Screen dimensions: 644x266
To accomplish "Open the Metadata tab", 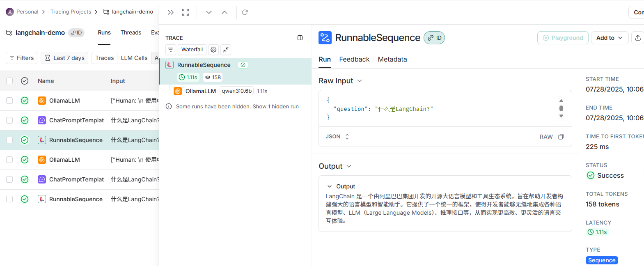I will pyautogui.click(x=392, y=60).
